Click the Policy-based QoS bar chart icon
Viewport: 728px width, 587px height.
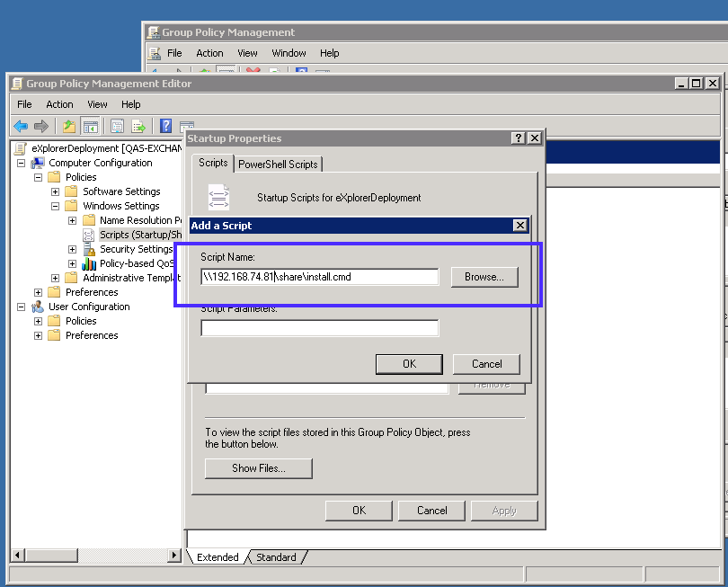pyautogui.click(x=89, y=263)
